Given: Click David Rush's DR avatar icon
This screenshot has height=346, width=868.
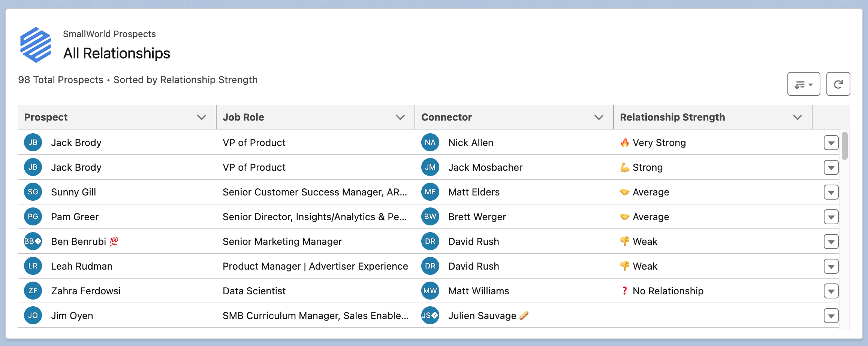Looking at the screenshot, I should coord(430,242).
